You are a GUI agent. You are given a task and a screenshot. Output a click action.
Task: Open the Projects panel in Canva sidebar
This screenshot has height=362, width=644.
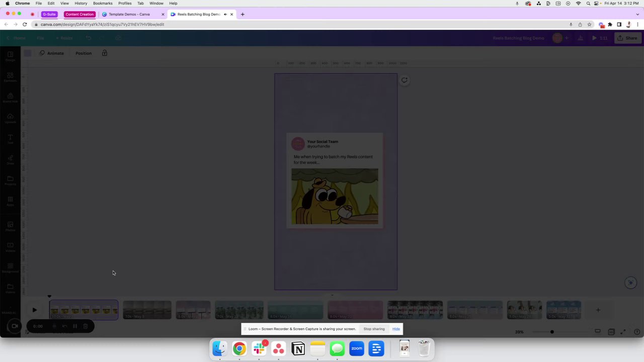click(10, 181)
